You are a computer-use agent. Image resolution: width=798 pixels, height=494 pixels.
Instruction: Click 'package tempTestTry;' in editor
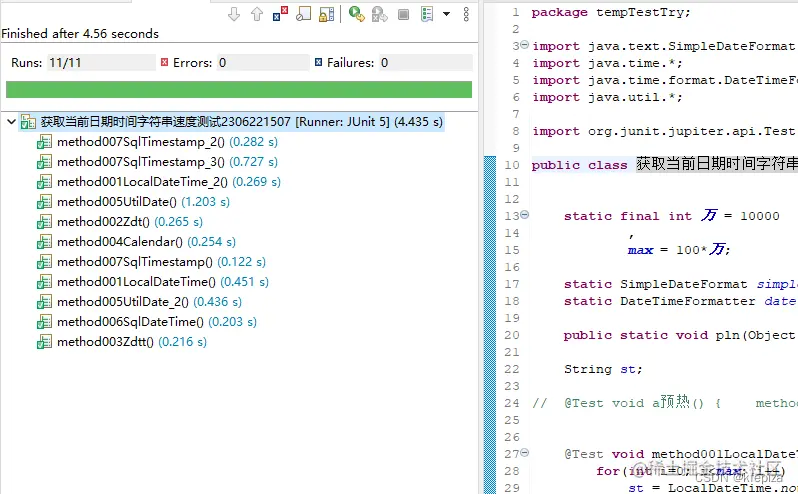[x=611, y=12]
